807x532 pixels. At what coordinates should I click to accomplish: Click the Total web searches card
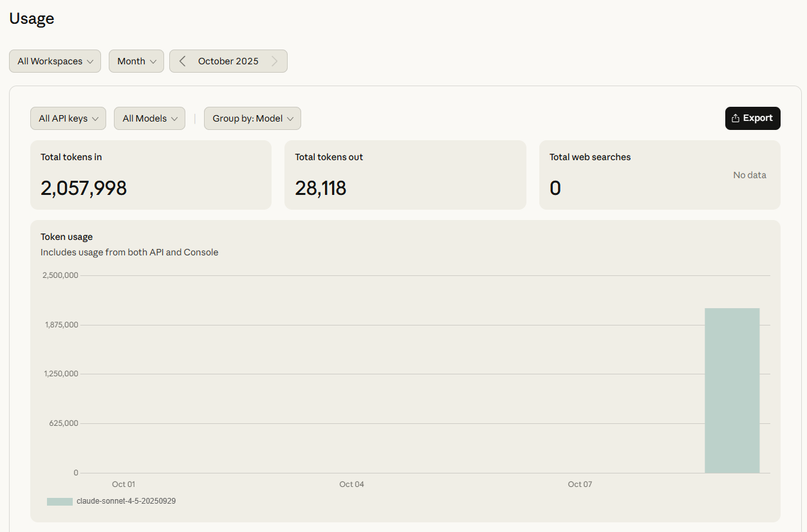pos(659,175)
